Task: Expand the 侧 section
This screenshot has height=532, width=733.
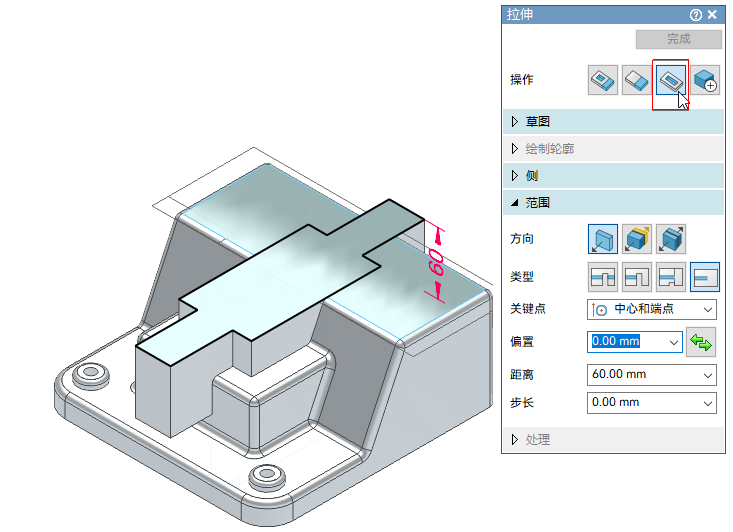Action: [x=613, y=176]
